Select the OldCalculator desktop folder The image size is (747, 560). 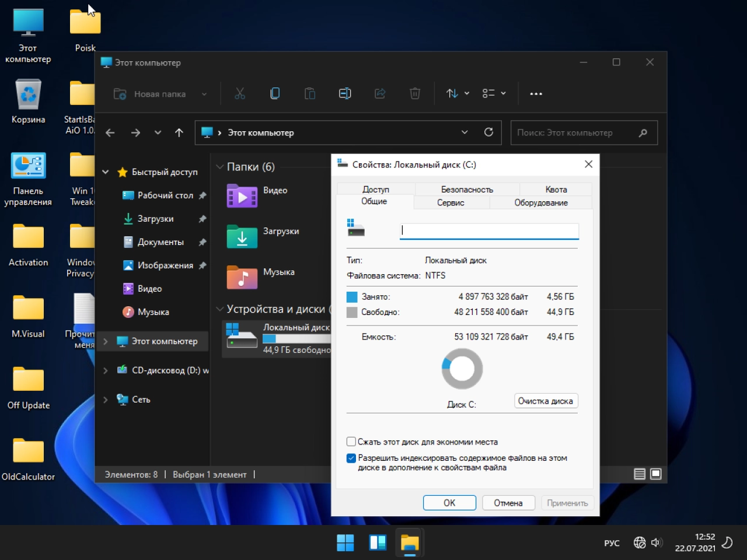[x=28, y=460]
